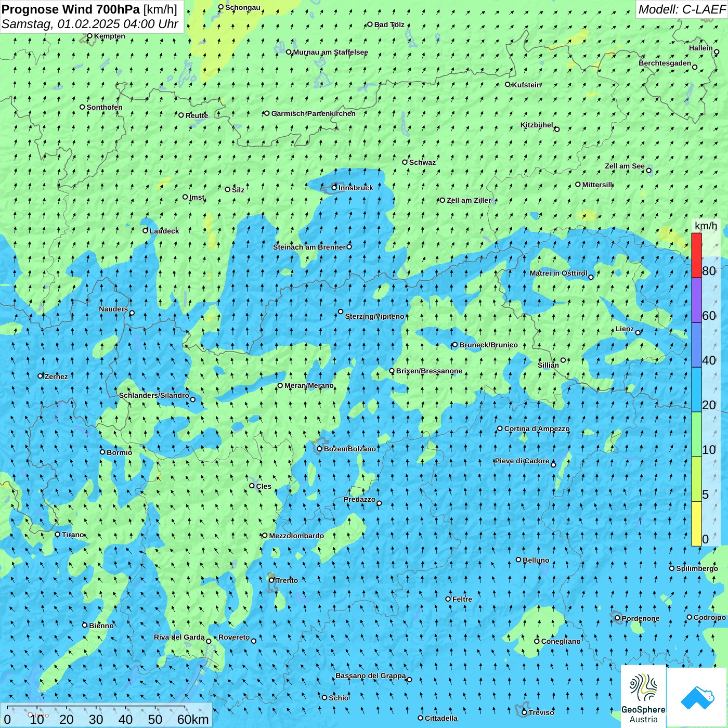Click the 'Berchtesgaden' label
728x728 pixels.
(665, 63)
